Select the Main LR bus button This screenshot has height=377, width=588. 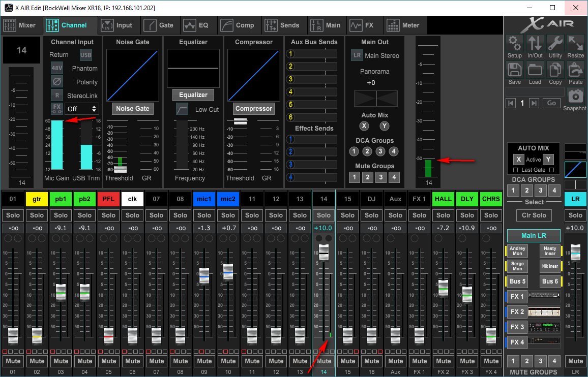pyautogui.click(x=534, y=235)
